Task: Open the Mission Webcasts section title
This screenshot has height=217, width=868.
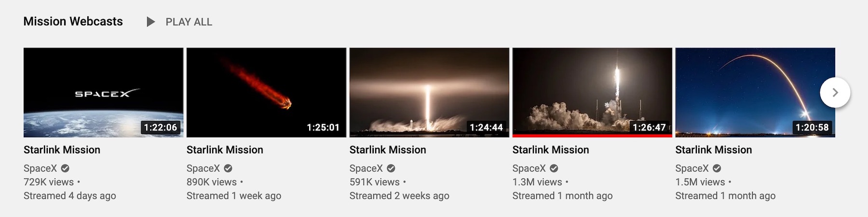Action: coord(73,21)
